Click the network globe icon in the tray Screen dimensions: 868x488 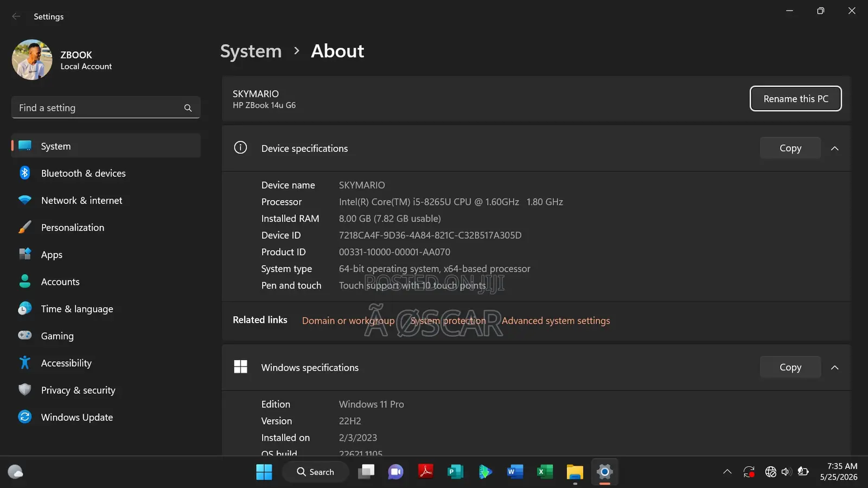tap(770, 472)
